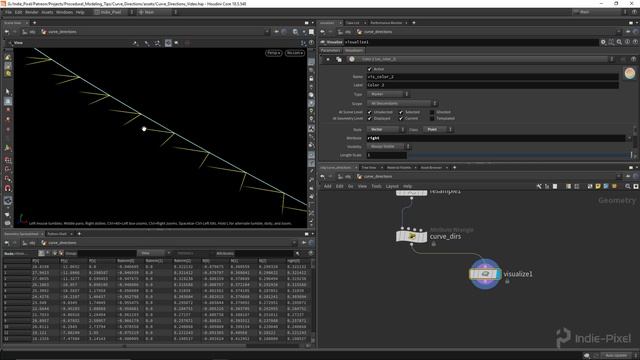
Task: Open the Main radial menu dropdown
Action: tap(157, 12)
